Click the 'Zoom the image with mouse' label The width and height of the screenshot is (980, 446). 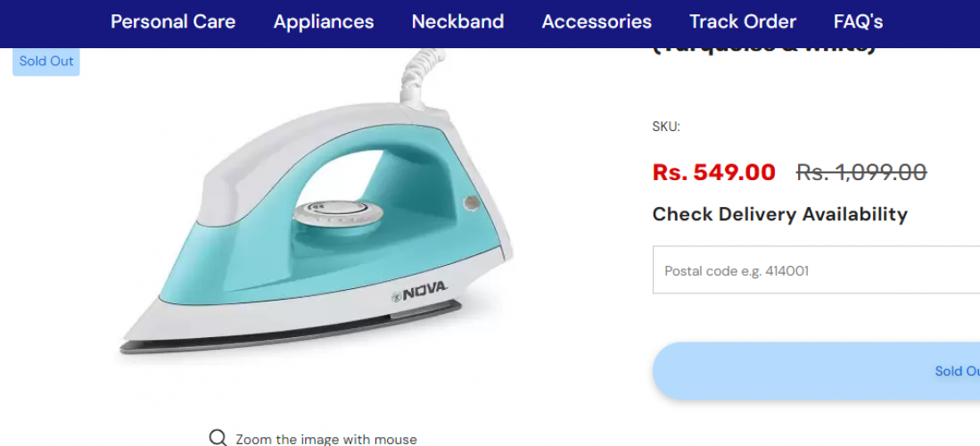pyautogui.click(x=326, y=439)
